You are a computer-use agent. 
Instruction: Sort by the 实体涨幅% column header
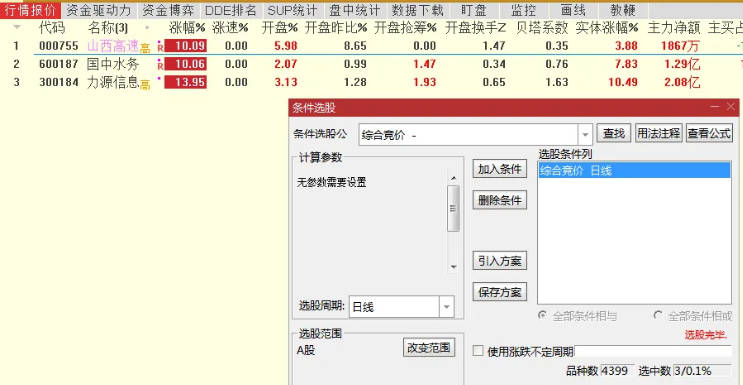click(x=607, y=28)
